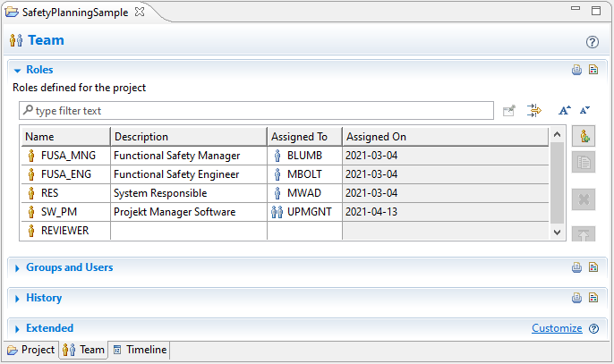Screen dimensions: 614x364
Task: Click the add new role button
Action: [x=584, y=137]
